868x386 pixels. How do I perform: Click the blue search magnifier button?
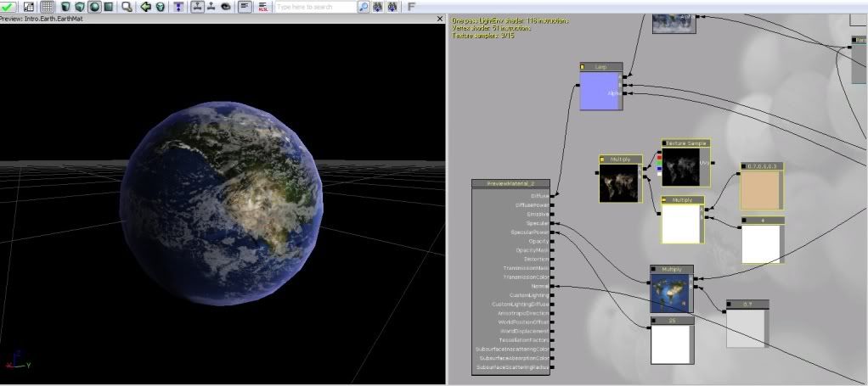coord(364,7)
